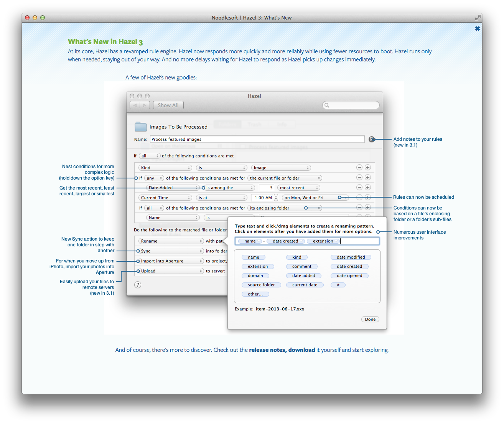The width and height of the screenshot is (504, 424).
Task: Add a condition after the Current Time row
Action: (368, 197)
